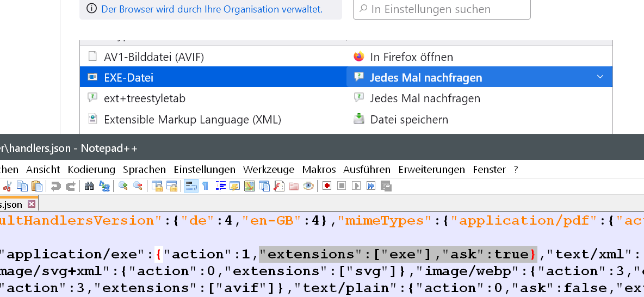Open the Kodierung menu
Viewport: 644px width, 297px height.
tap(91, 169)
